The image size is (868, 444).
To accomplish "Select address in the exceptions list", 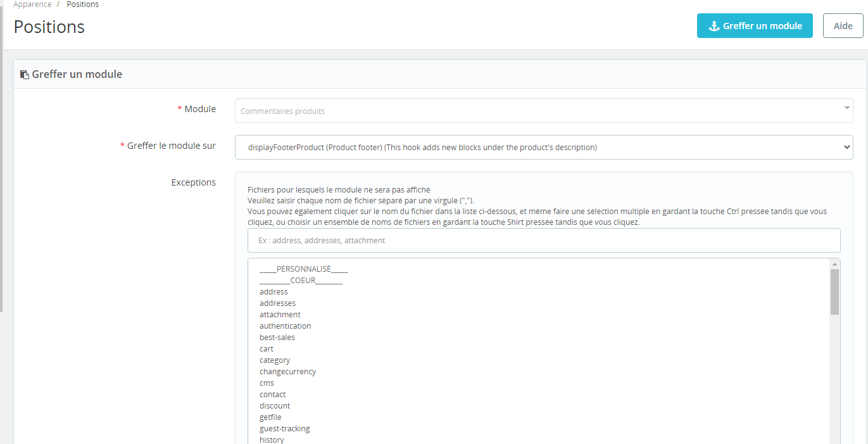I will click(274, 292).
